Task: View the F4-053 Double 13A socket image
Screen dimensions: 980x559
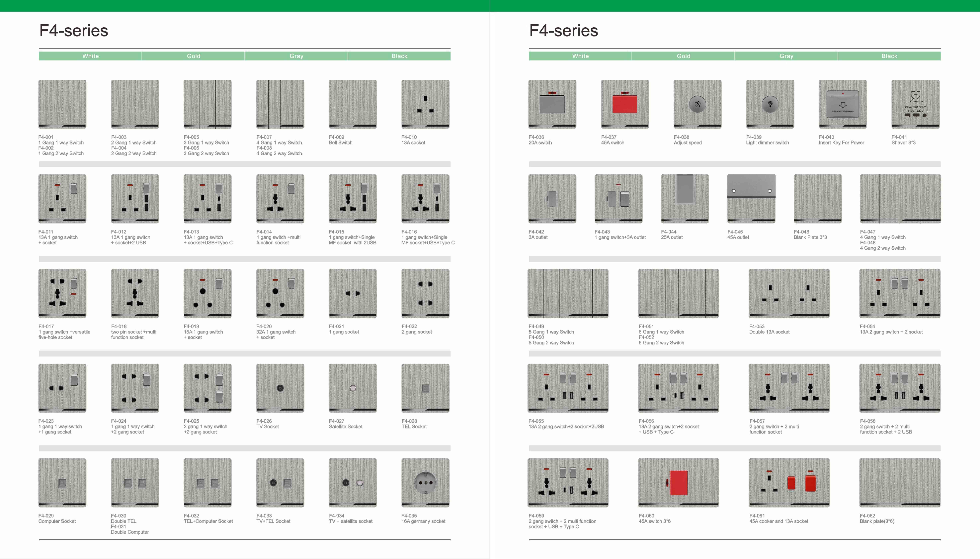Action: [x=789, y=293]
